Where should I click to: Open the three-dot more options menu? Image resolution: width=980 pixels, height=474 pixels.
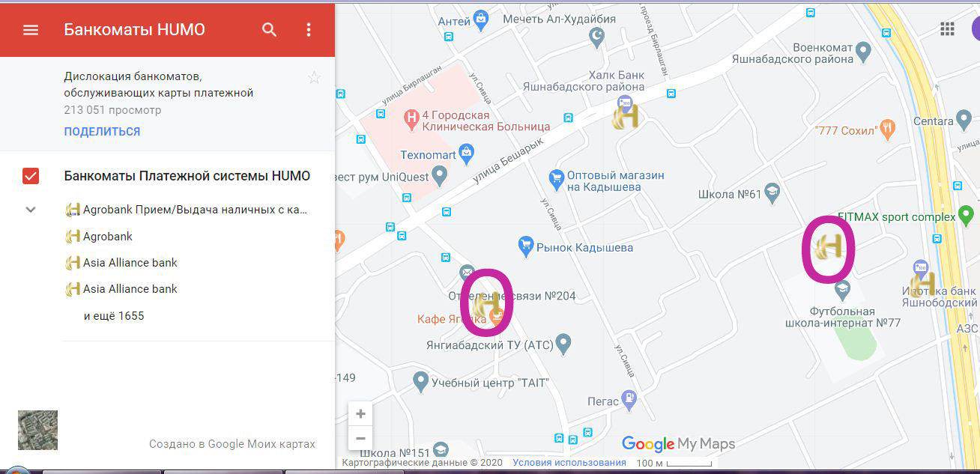click(x=309, y=30)
